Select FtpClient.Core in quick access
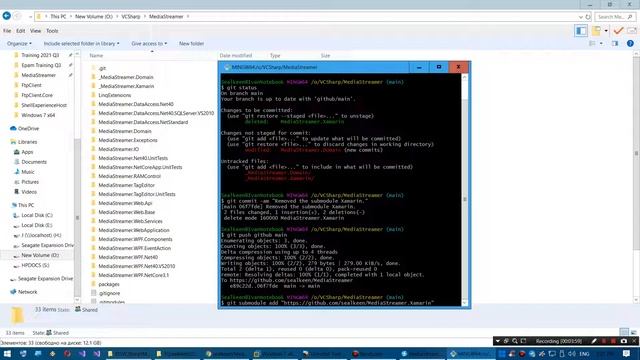 (37, 95)
